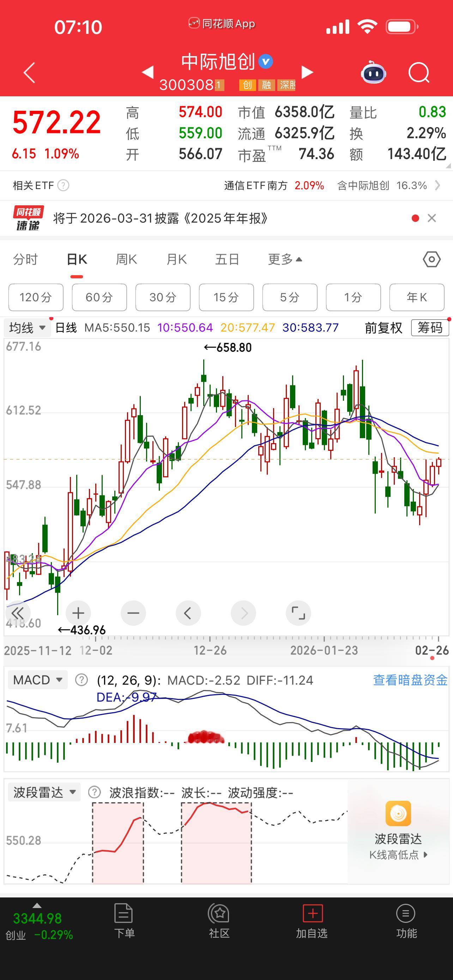The width and height of the screenshot is (453, 980).
Task: Tap the back arrow in the header
Action: pyautogui.click(x=29, y=72)
